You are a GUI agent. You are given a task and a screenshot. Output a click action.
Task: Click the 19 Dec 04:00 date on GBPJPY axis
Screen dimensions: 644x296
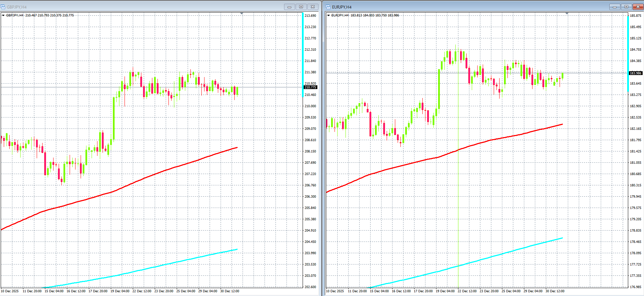[x=120, y=291]
